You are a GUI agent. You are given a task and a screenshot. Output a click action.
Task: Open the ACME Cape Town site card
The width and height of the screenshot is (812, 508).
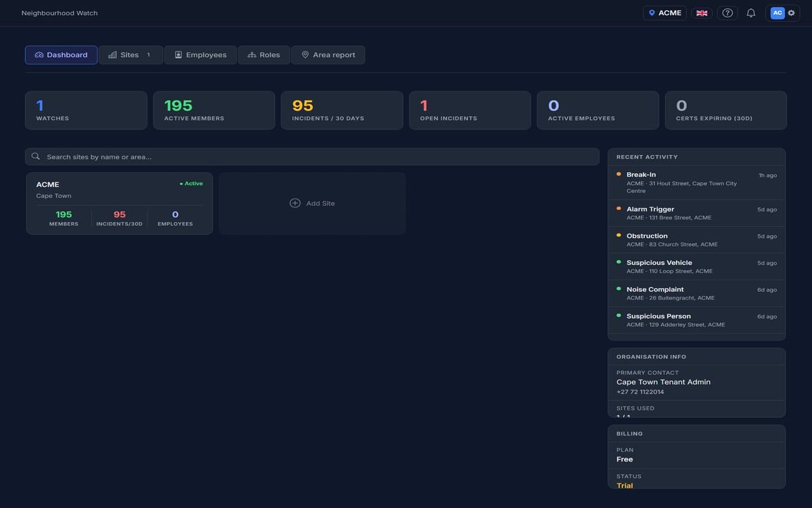119,203
